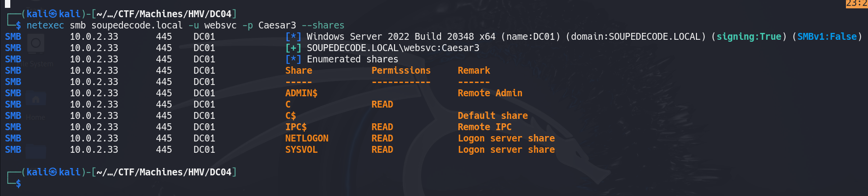
Task: Click the SMBv1:False status text
Action: pyautogui.click(x=827, y=37)
